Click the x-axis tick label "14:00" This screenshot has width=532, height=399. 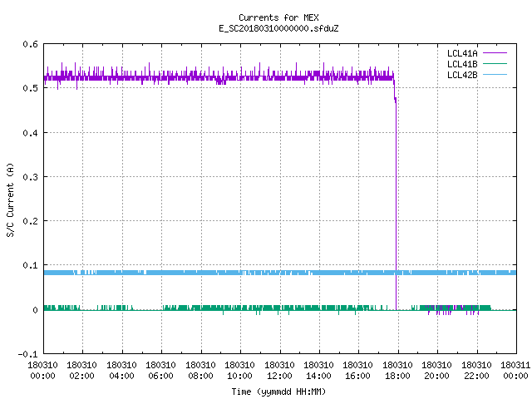(x=318, y=376)
